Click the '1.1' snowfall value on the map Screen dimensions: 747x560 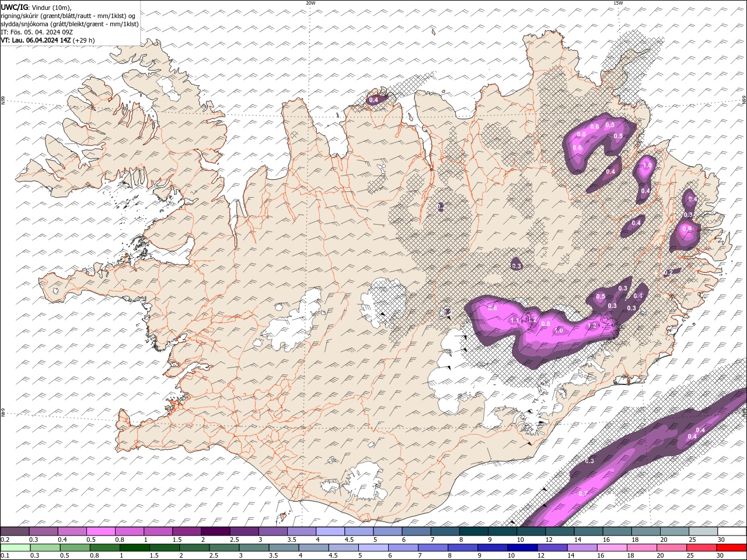point(515,321)
